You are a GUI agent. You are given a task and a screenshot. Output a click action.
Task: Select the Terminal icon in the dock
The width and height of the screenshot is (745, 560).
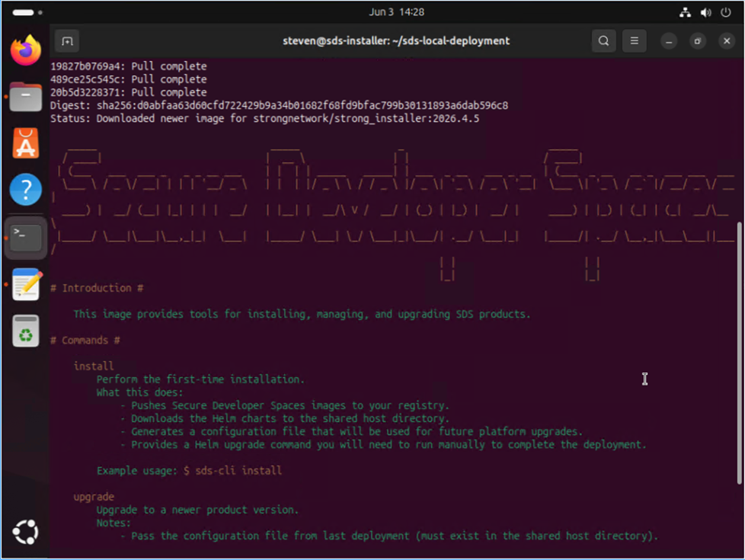coord(26,237)
